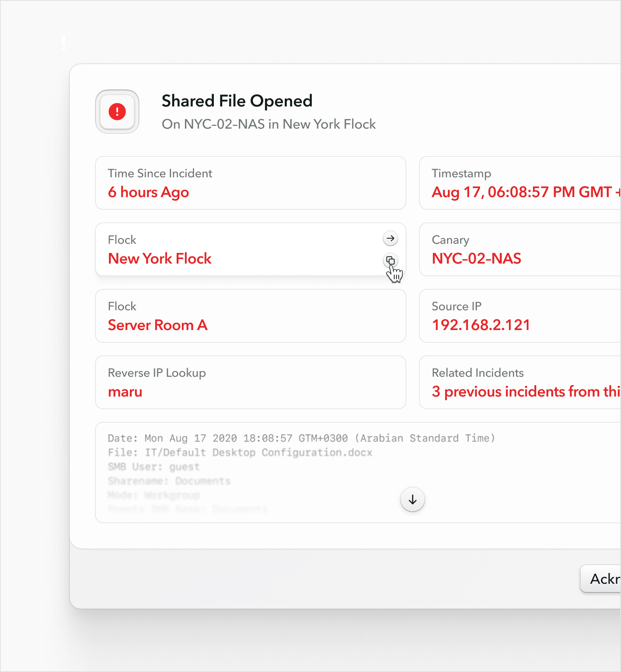Click the Date line in the log

pyautogui.click(x=301, y=438)
